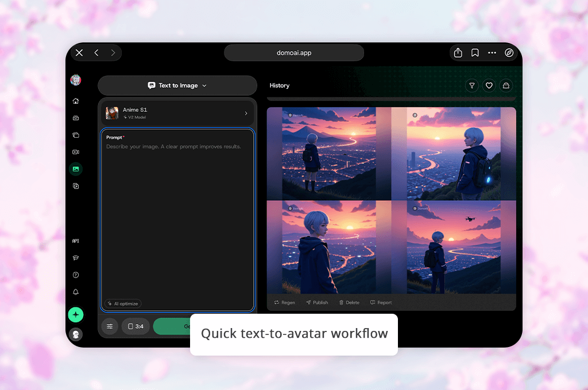Open the copy-plus sidebar icon
The image size is (588, 390).
[76, 186]
